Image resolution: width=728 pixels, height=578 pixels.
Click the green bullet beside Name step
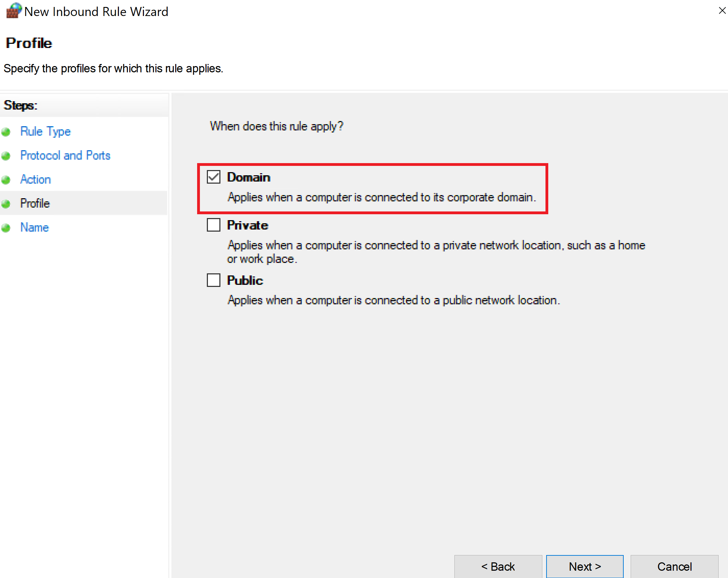(x=6, y=228)
